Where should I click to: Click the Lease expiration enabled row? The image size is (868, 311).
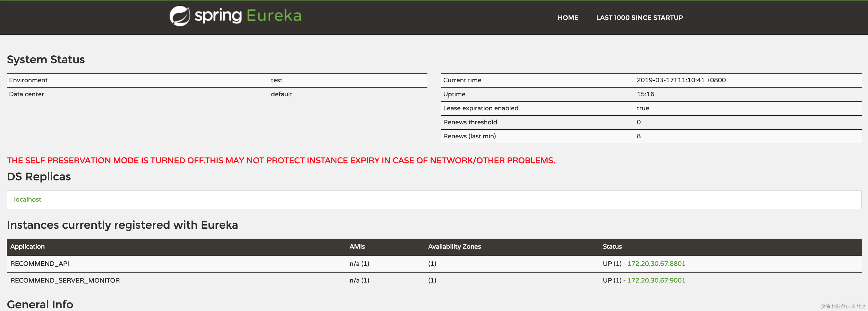point(480,108)
